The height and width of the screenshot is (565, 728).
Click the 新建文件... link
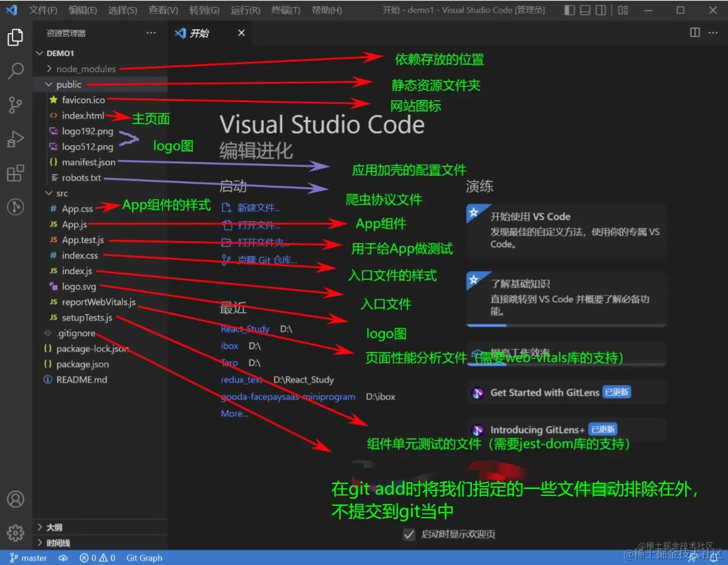click(258, 207)
